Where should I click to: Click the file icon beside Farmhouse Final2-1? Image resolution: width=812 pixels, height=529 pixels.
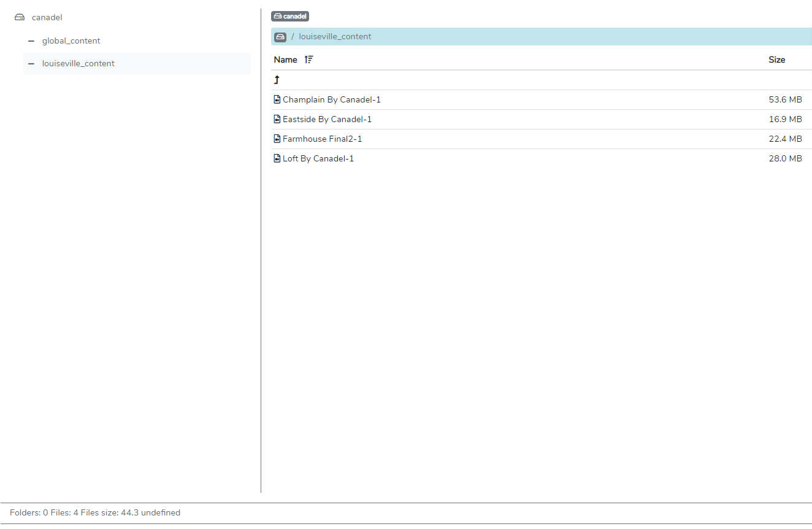coord(276,138)
